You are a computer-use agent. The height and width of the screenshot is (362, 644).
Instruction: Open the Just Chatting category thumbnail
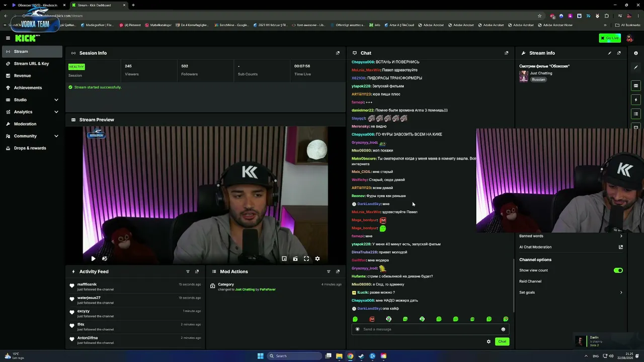click(x=524, y=76)
